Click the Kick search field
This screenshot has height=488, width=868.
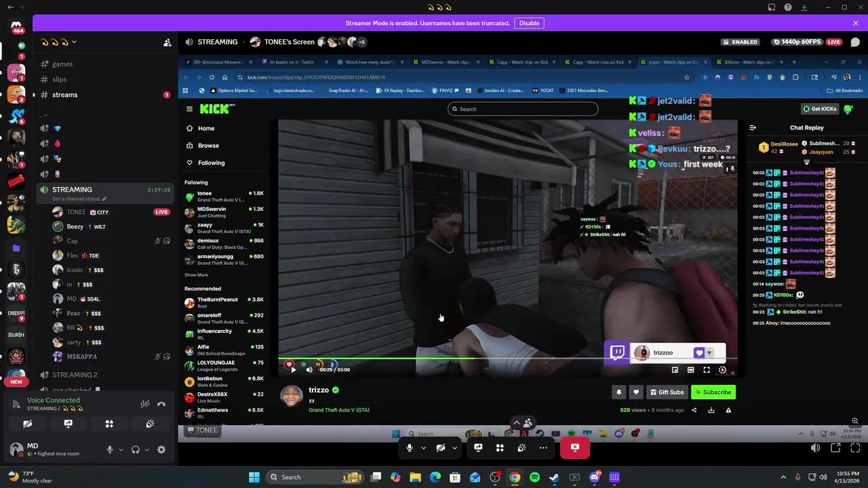coord(523,109)
